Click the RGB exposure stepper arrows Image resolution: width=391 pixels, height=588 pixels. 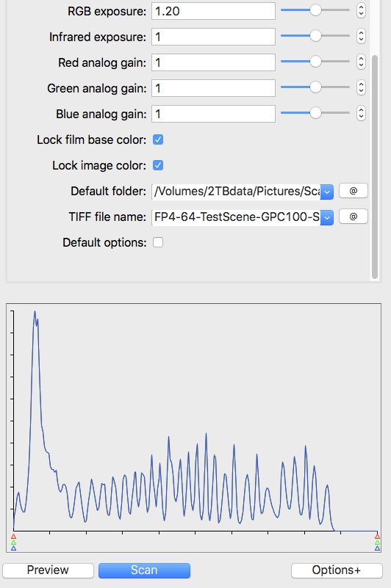pyautogui.click(x=361, y=10)
